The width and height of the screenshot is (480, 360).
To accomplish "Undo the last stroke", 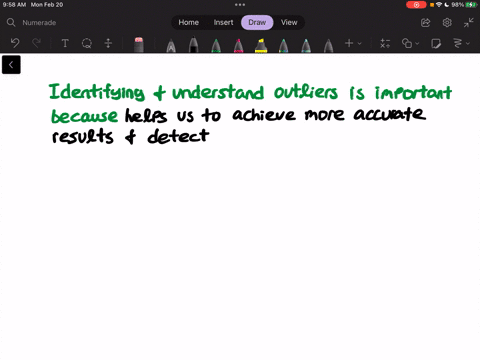I will click(x=15, y=43).
